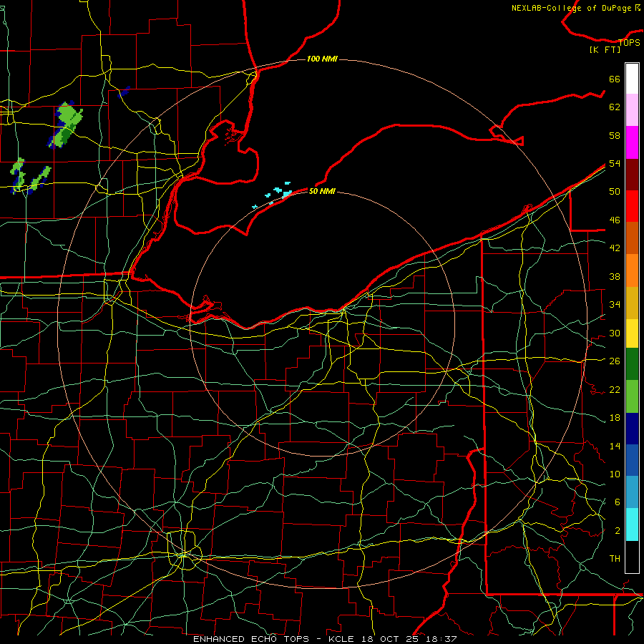Viewport: 644px width, 644px height.
Task: Select the bright yellow swatch in the legend
Action: 632,333
